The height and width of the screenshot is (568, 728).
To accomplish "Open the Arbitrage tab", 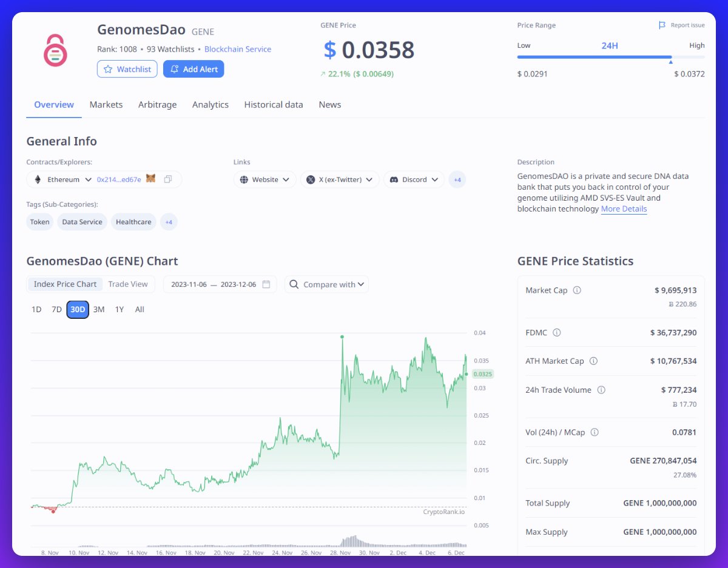I will tap(157, 105).
